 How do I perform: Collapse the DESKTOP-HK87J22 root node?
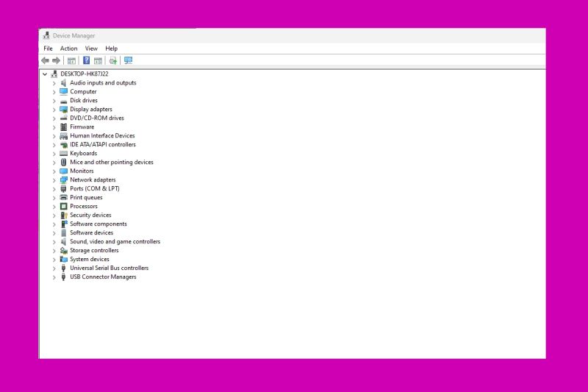[45, 74]
